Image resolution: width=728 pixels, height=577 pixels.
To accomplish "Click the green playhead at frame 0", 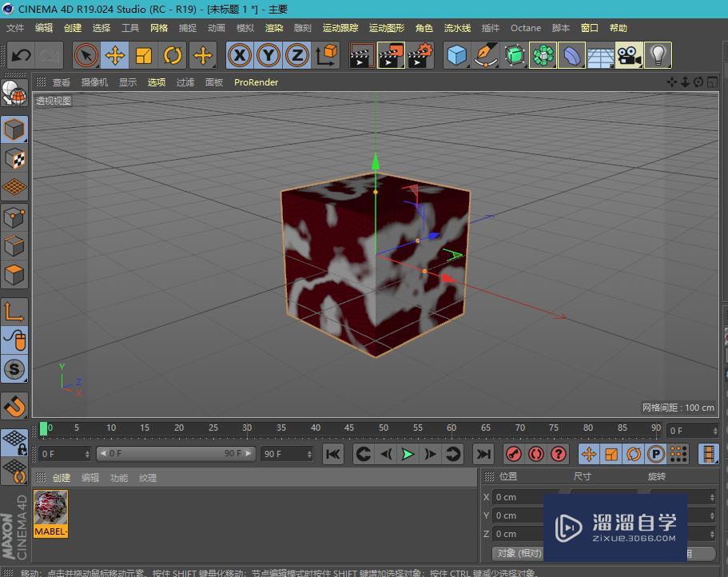I will (x=43, y=429).
